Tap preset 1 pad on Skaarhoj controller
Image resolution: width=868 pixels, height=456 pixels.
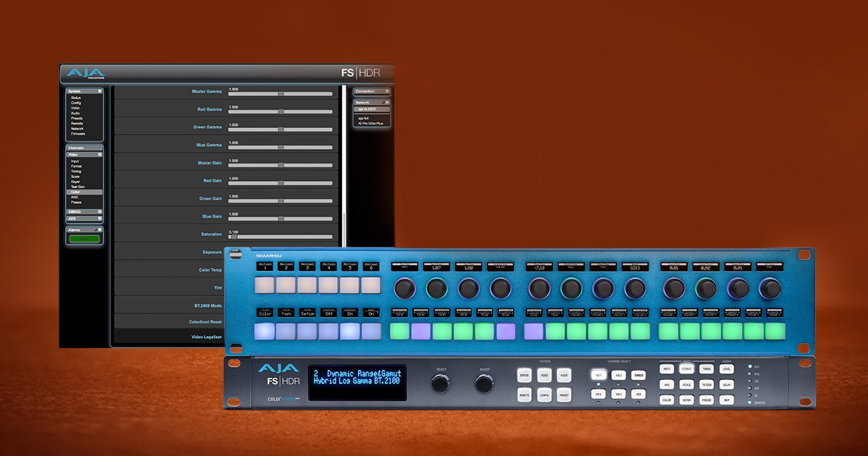pos(265,285)
